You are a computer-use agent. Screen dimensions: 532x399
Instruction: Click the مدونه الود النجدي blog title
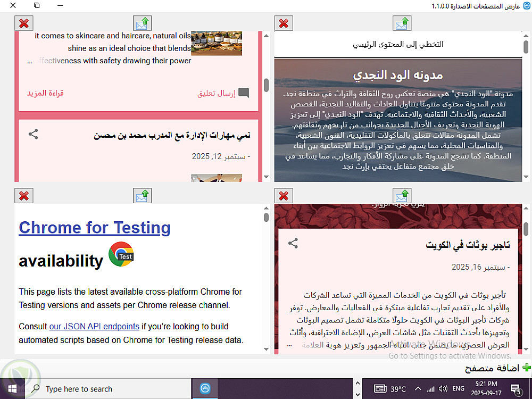[x=398, y=75]
